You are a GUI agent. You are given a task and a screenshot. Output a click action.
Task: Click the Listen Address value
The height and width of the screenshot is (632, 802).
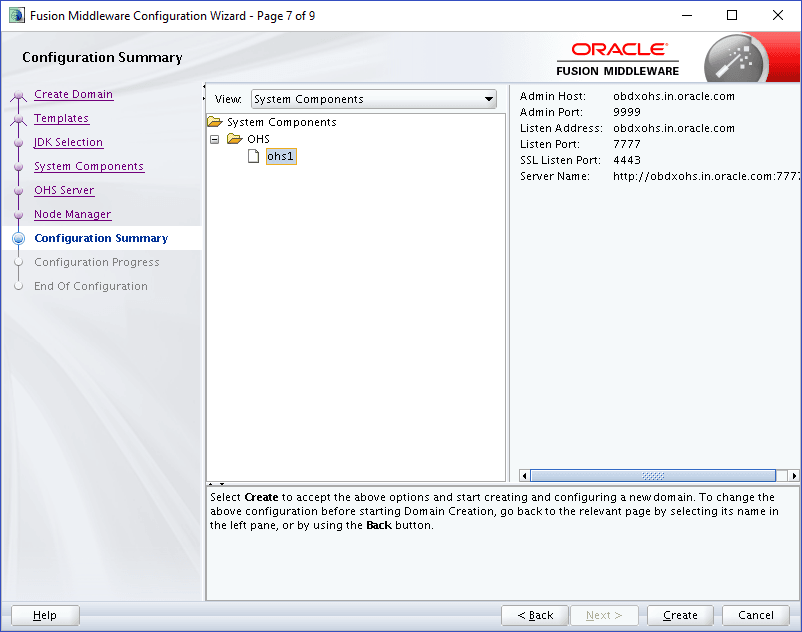pos(674,128)
